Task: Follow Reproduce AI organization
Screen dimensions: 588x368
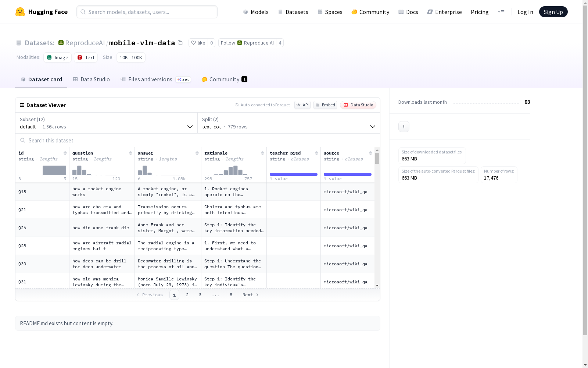Action: (x=247, y=43)
